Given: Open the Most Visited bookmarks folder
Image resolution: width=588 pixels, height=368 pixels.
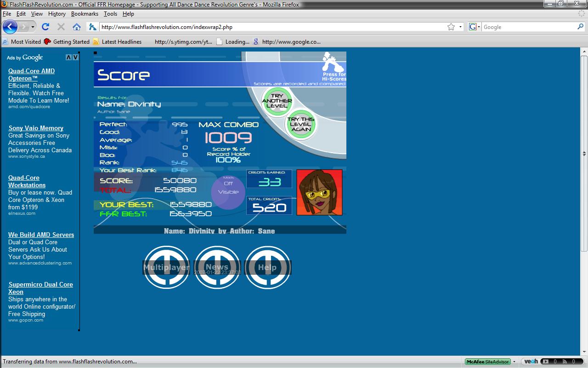Looking at the screenshot, I should click(x=22, y=41).
